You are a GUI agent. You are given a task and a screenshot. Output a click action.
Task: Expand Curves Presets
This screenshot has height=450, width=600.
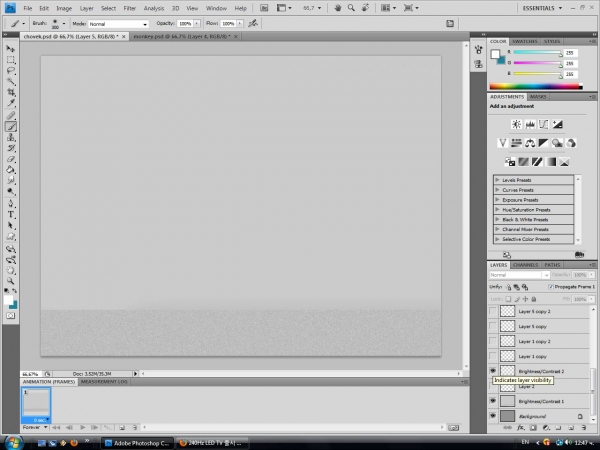pos(497,189)
